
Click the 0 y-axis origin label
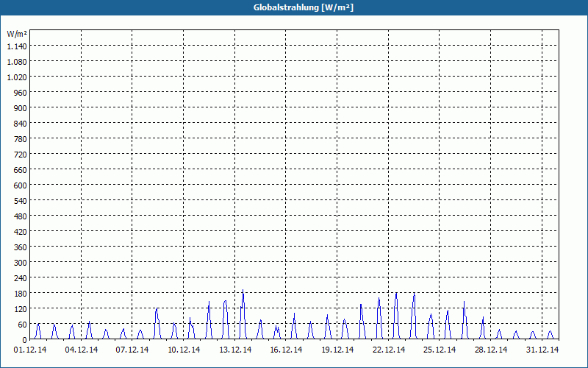[x=25, y=340]
